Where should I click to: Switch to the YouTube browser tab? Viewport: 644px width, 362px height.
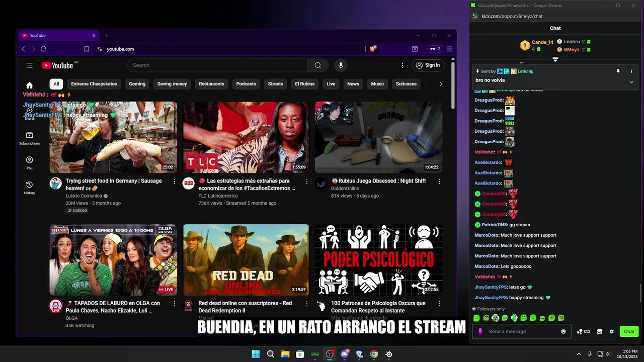(58, 36)
